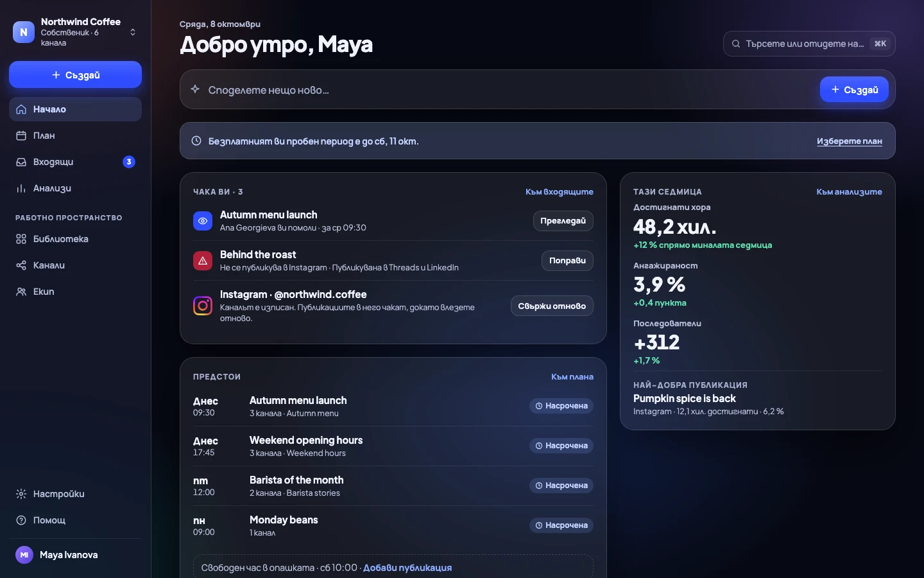Open the Анализи page in the sidebar
The height and width of the screenshot is (578, 924).
coord(75,188)
